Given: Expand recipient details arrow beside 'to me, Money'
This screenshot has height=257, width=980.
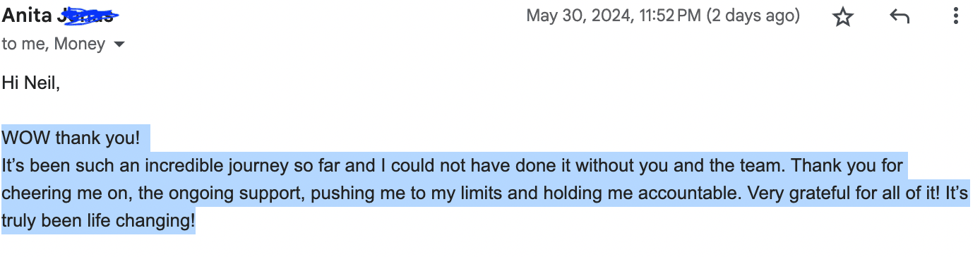Looking at the screenshot, I should [119, 44].
